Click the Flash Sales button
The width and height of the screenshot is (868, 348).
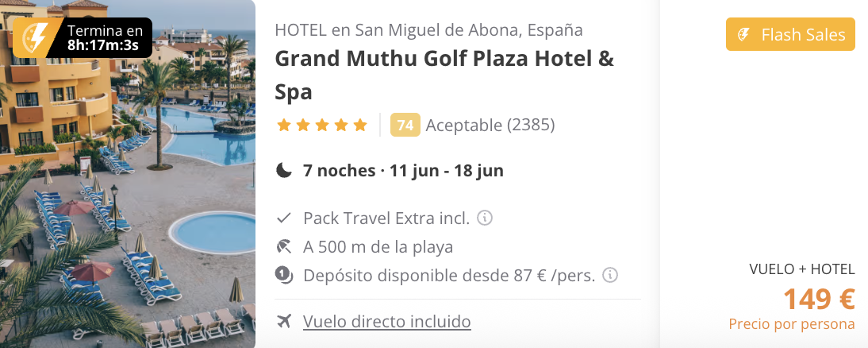point(790,34)
